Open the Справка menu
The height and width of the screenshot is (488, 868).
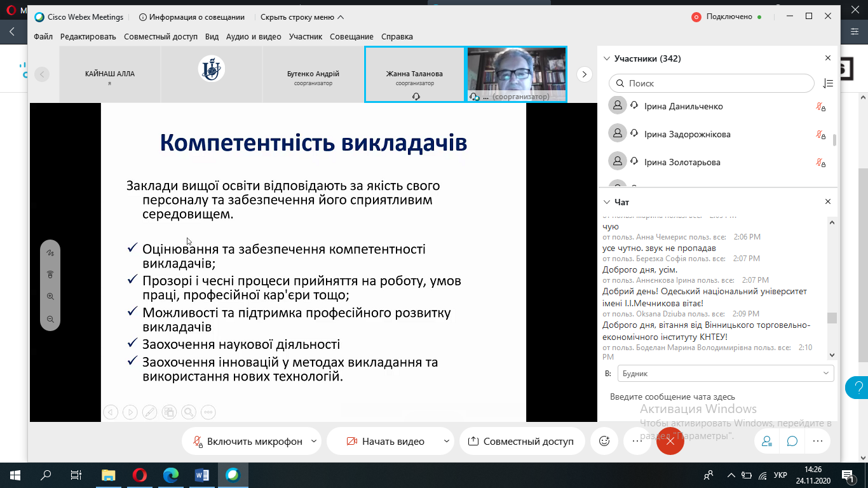(x=397, y=36)
